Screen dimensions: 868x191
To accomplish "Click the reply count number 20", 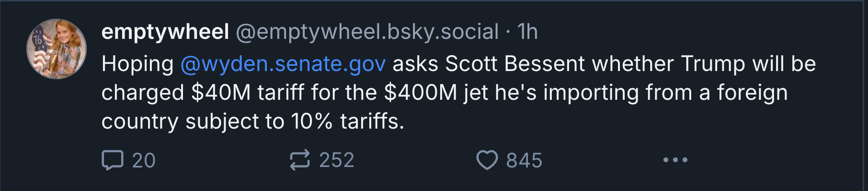I will [x=144, y=160].
